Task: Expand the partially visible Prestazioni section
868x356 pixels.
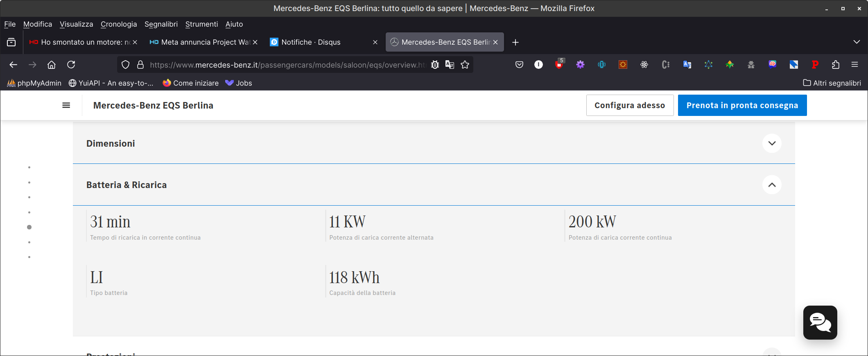Action: (772, 352)
